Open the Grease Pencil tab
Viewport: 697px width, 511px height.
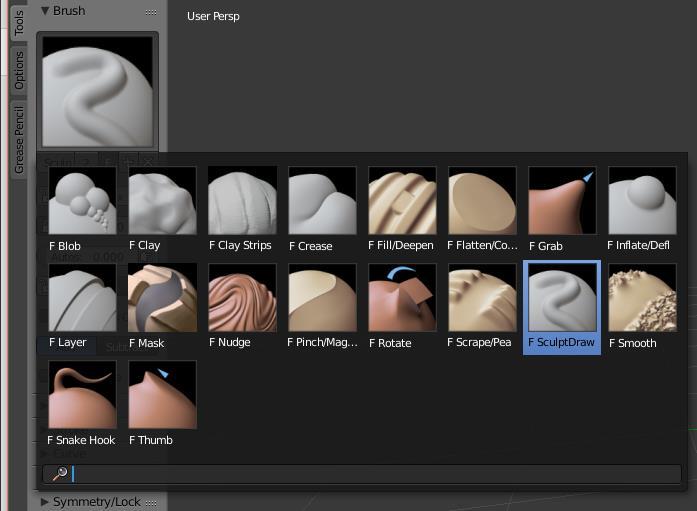(x=19, y=140)
